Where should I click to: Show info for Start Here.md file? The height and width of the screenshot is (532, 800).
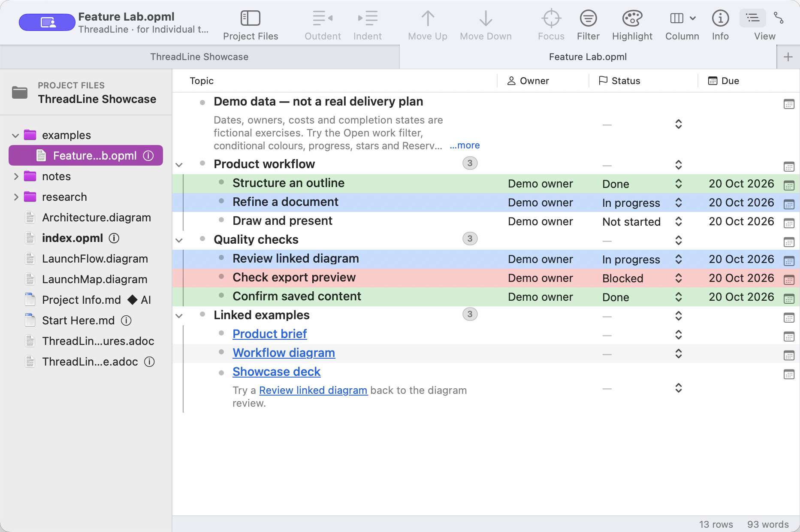pos(126,320)
